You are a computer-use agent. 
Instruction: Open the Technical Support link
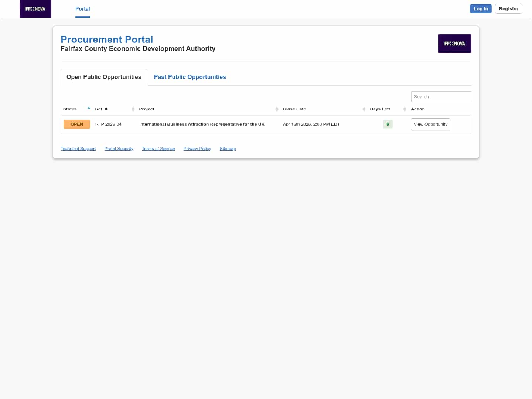[x=78, y=149]
